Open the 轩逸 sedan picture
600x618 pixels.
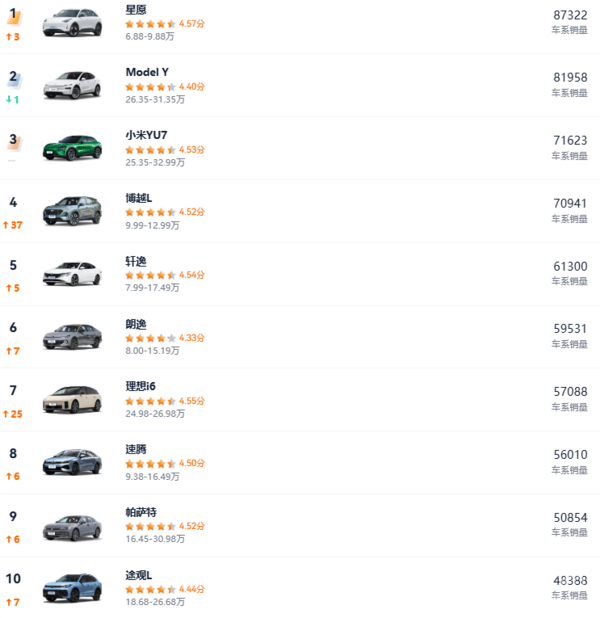click(x=72, y=274)
